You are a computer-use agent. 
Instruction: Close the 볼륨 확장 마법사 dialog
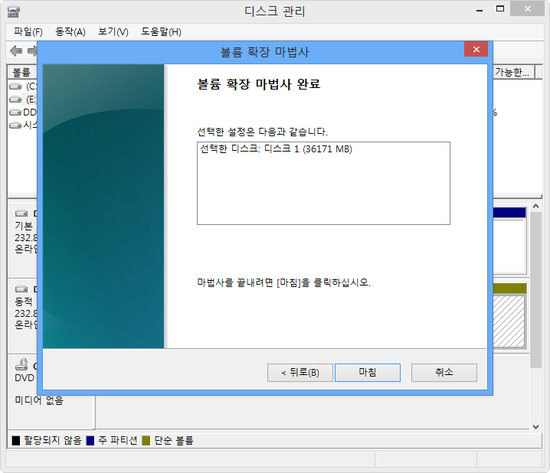click(x=476, y=49)
